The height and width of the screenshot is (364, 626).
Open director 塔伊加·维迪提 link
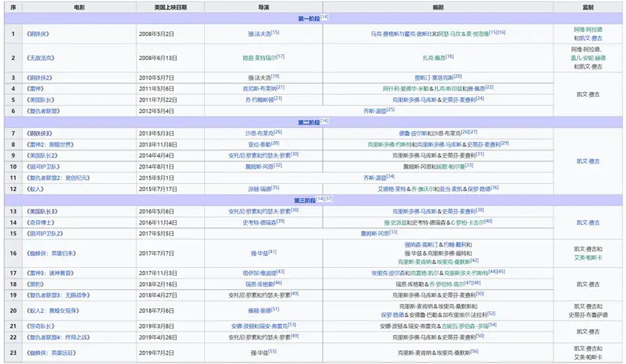(260, 274)
